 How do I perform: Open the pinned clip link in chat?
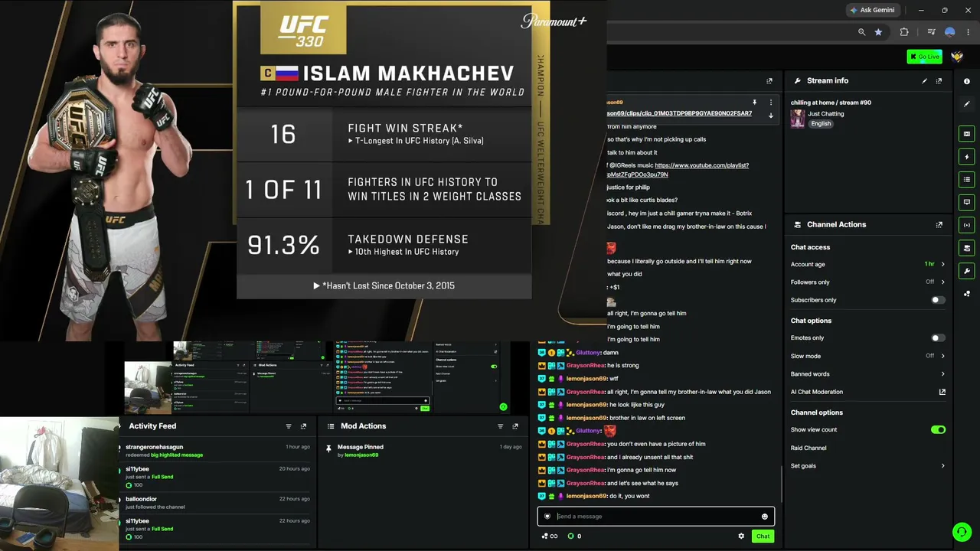pyautogui.click(x=679, y=113)
